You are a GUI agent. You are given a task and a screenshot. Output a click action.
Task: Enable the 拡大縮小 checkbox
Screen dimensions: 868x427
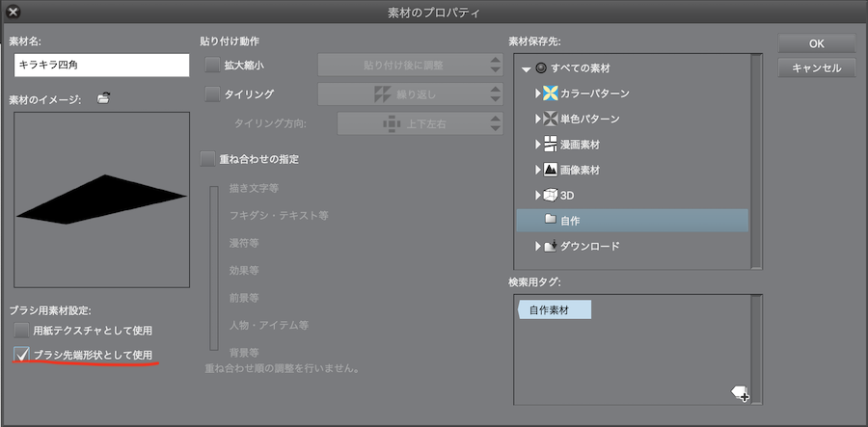point(212,65)
